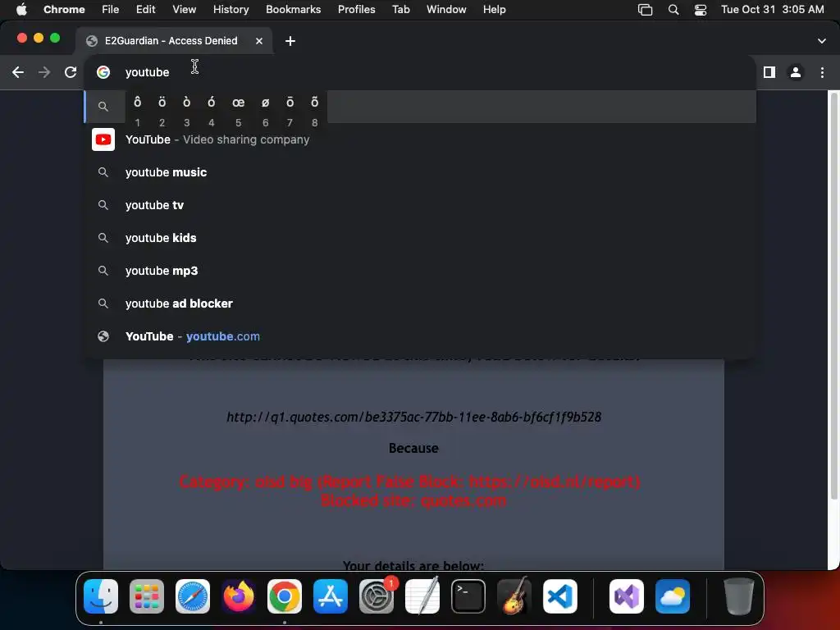Open the Help menu
This screenshot has width=840, height=630.
494,10
